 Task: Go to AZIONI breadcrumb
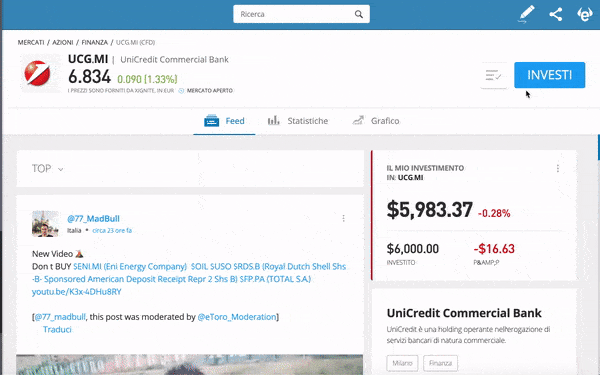pyautogui.click(x=63, y=42)
